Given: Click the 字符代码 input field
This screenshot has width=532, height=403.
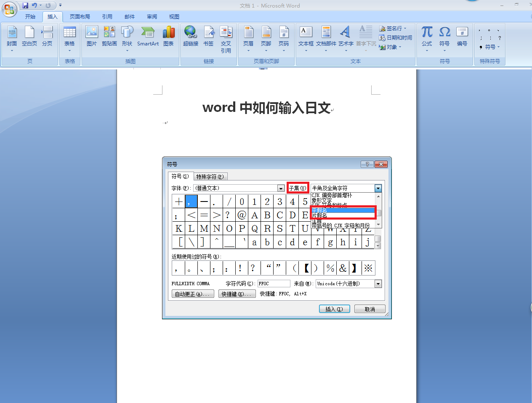Looking at the screenshot, I should pos(274,284).
